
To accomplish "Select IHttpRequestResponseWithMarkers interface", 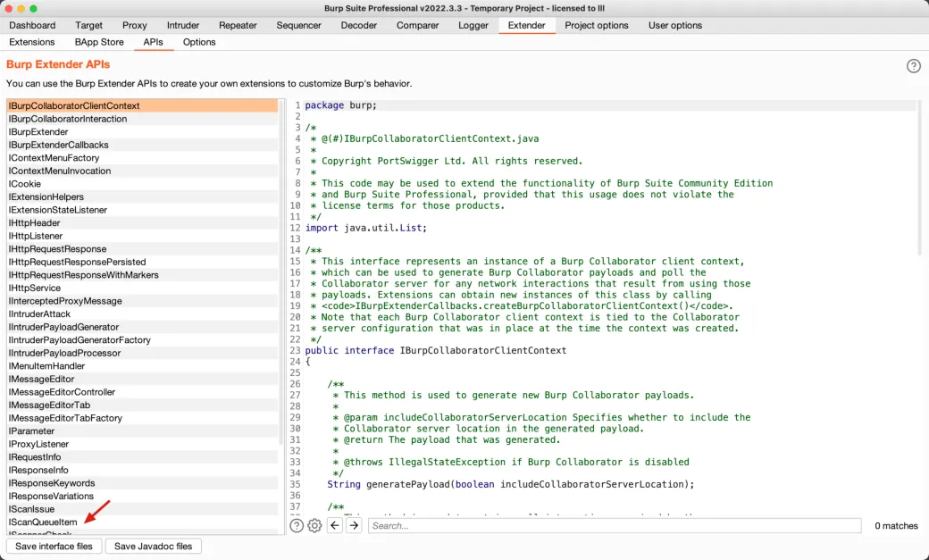I will [x=142, y=275].
